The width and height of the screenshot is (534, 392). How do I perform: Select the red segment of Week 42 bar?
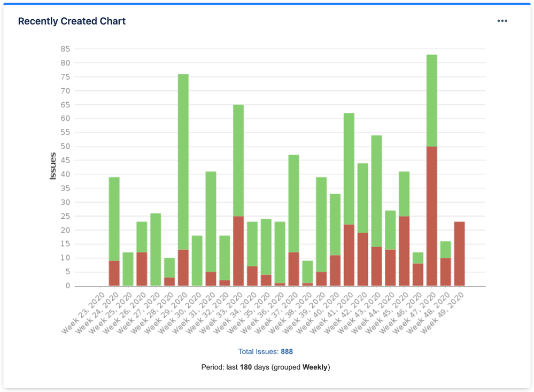click(363, 259)
